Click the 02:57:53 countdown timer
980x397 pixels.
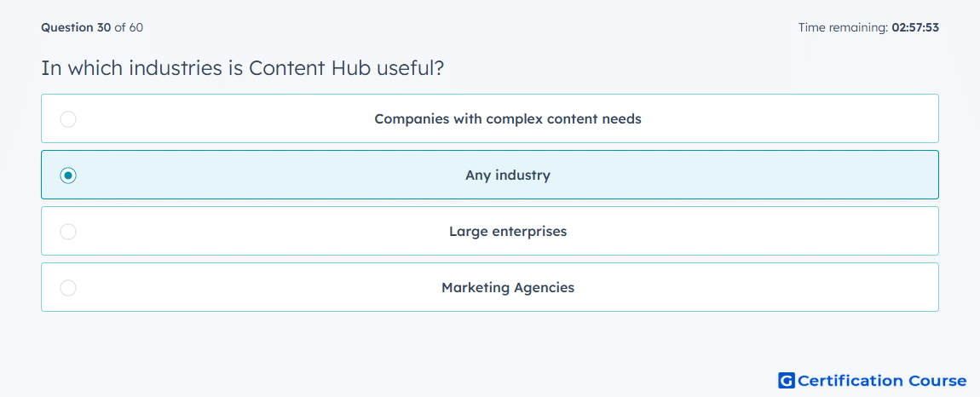click(915, 27)
